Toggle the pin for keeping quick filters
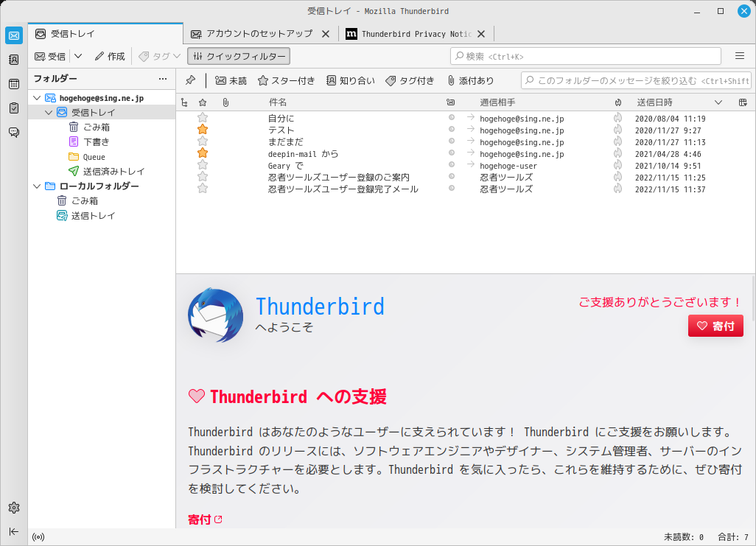Image resolution: width=756 pixels, height=546 pixels. pos(190,80)
